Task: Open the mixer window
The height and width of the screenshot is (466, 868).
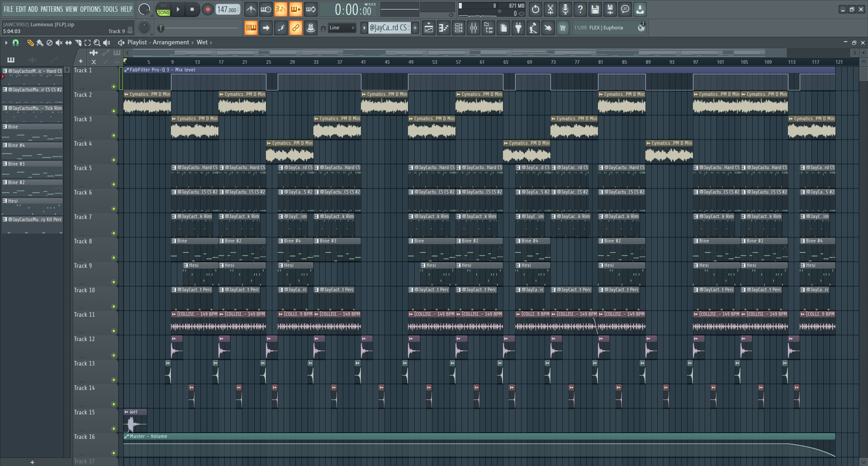Action: (x=474, y=28)
